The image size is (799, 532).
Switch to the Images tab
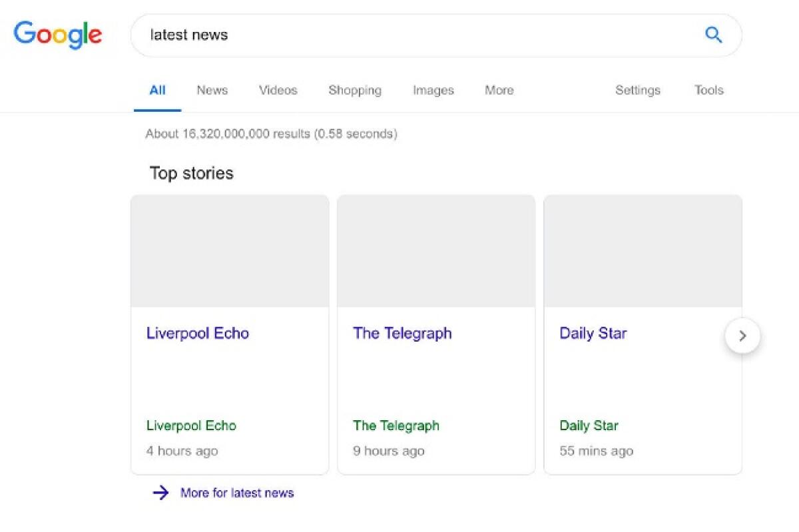(x=433, y=90)
